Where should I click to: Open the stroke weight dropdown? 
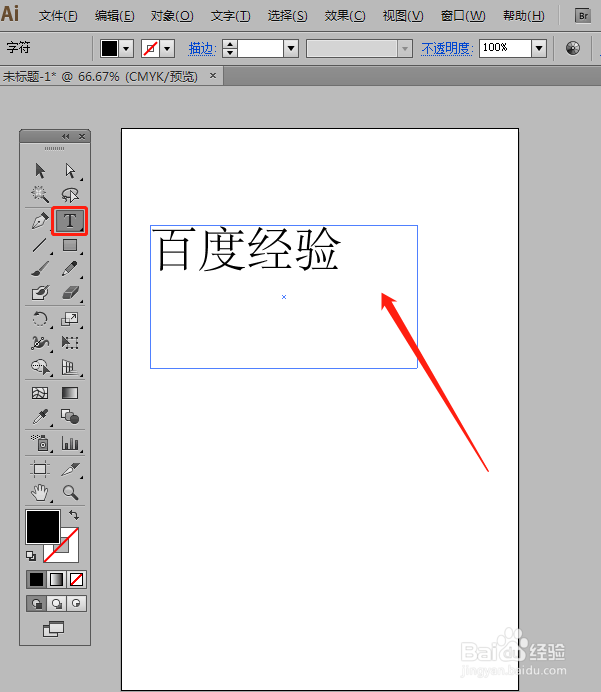291,49
